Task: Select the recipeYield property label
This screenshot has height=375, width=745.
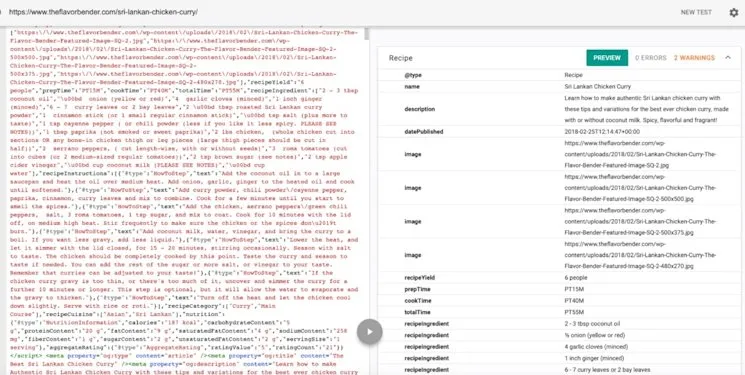Action: 420,278
